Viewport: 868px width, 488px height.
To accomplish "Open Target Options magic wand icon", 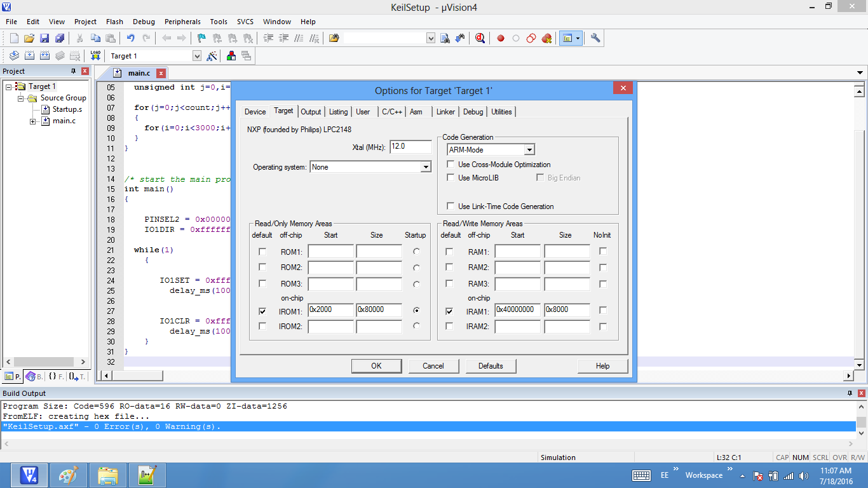I will pos(212,56).
